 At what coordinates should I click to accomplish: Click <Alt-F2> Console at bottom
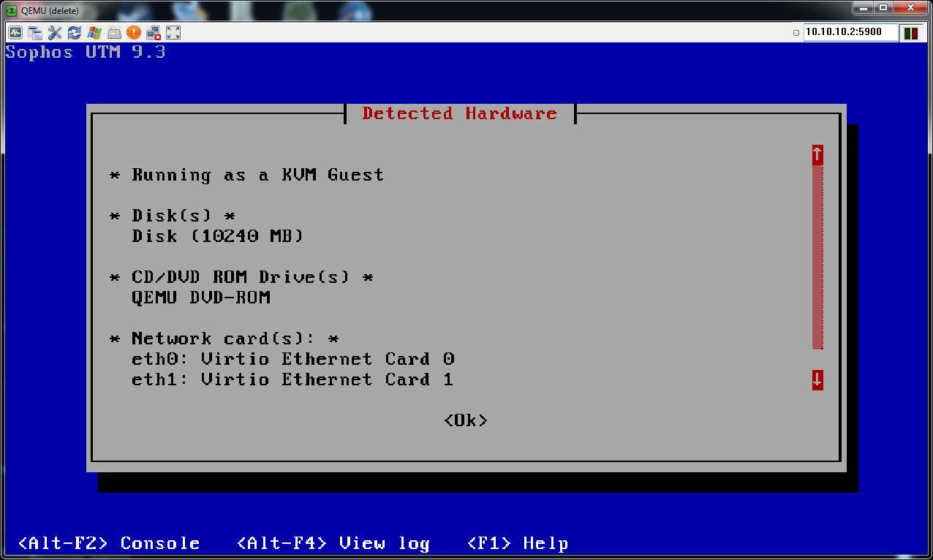[109, 543]
